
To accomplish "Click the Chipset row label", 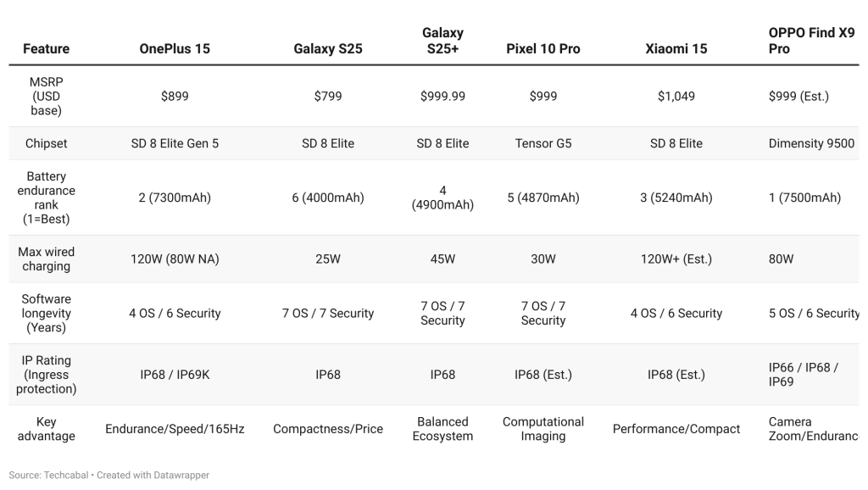I will tap(46, 143).
